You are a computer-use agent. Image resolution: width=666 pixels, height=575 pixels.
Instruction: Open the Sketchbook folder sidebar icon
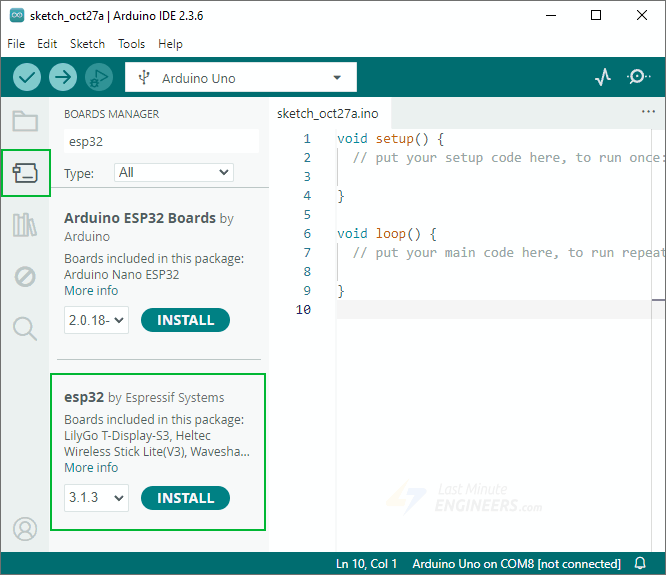click(25, 121)
